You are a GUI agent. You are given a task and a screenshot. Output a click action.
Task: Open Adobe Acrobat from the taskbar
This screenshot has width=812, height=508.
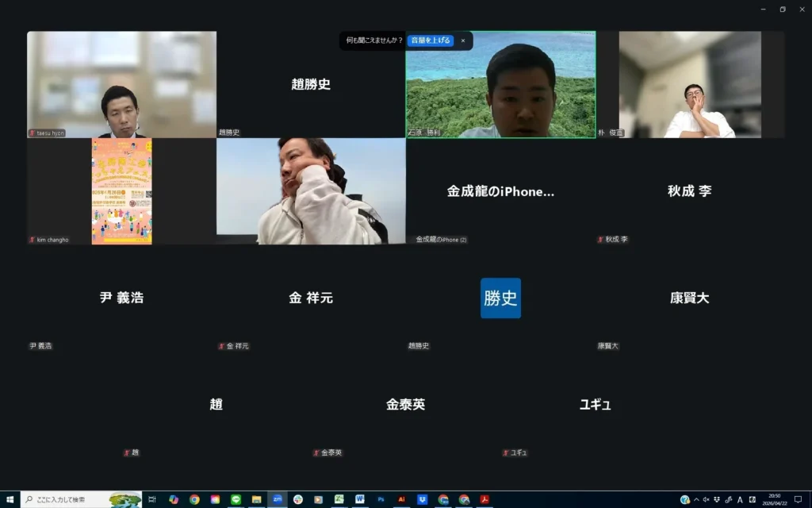click(x=484, y=499)
